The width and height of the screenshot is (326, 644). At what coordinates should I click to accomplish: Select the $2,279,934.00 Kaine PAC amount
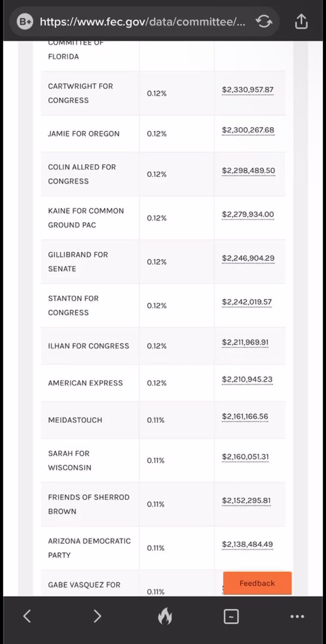[248, 215]
